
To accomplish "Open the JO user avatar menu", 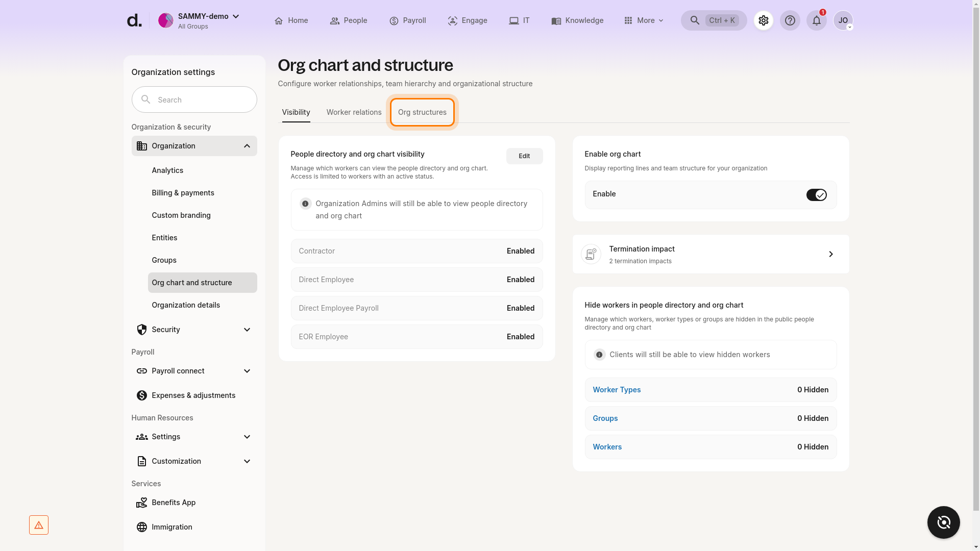I will pos(843,20).
